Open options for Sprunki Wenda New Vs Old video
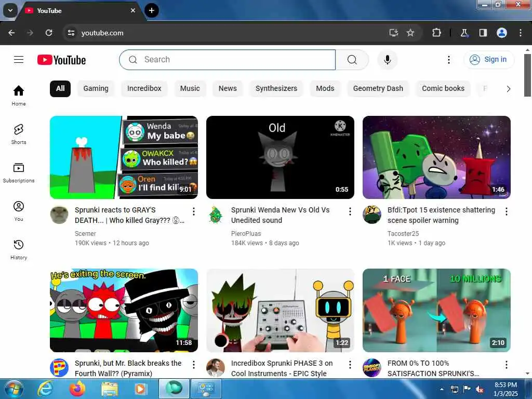Screen dimensions: 532x399 [x=350, y=212]
